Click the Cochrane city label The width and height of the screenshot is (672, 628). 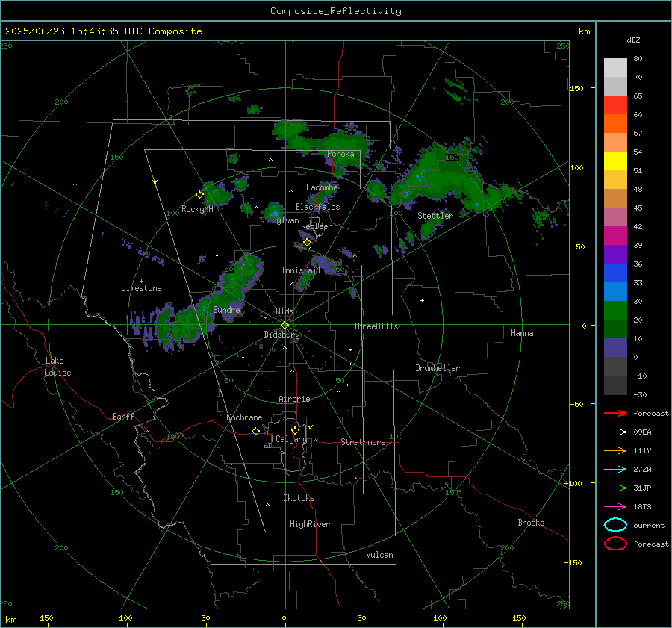[x=244, y=417]
